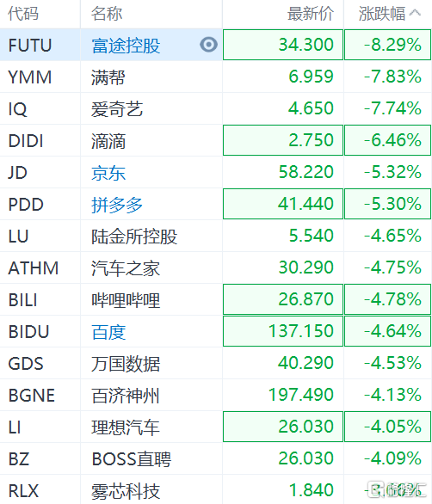Click the BGNE price 197.490
The image size is (432, 504).
[301, 395]
